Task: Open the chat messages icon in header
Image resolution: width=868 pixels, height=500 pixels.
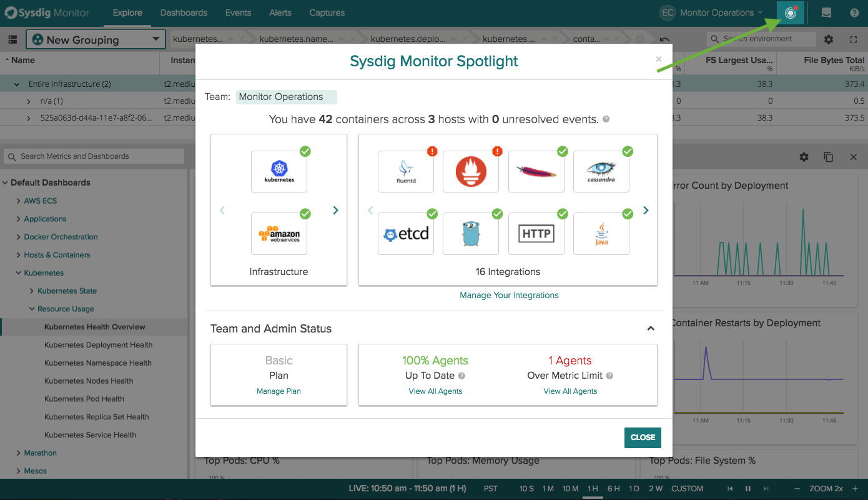Action: pyautogui.click(x=826, y=12)
